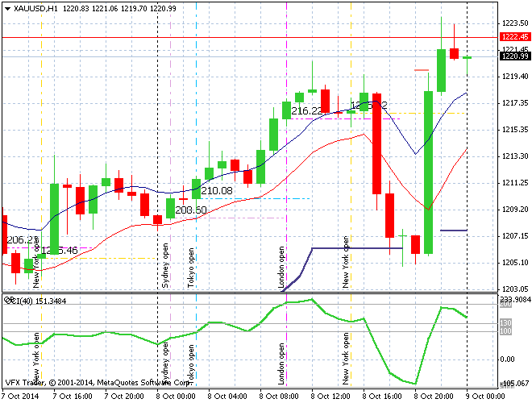Click the 216.22 London open price text
This screenshot has width=532, height=403.
307,110
